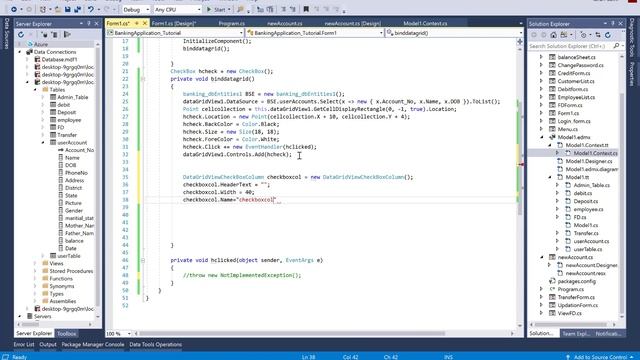Close the Form1.cs tab
Screen dimensions: 640x360
(144, 23)
